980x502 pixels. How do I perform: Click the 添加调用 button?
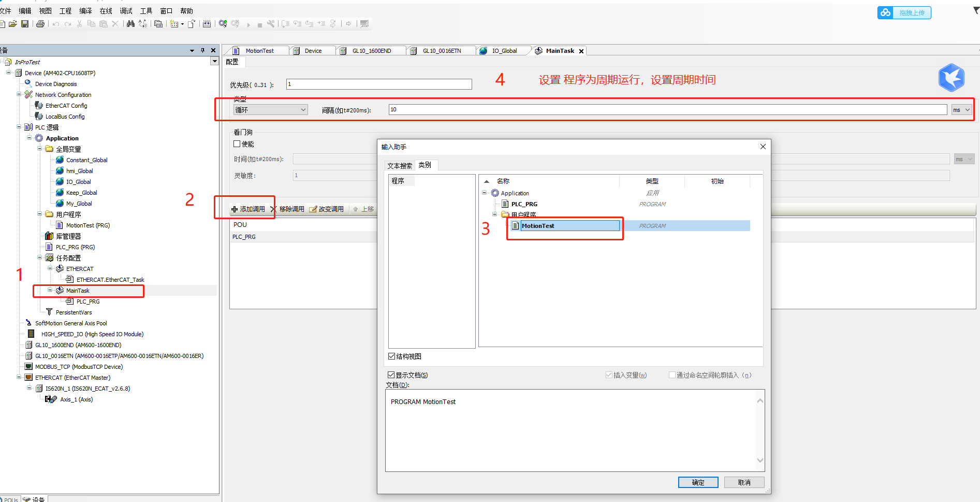(248, 209)
